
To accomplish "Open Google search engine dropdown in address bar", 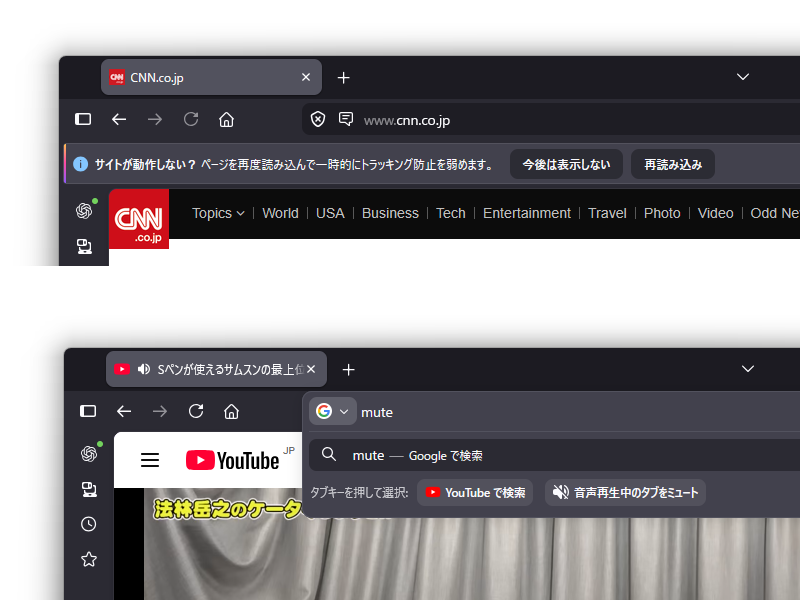I will (x=332, y=411).
